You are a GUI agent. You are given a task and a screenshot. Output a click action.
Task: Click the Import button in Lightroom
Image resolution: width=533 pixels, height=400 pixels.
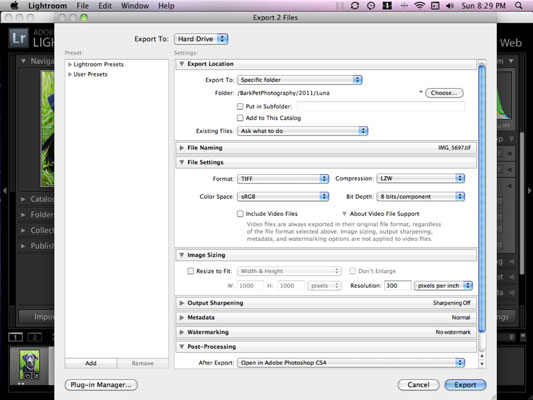(36, 317)
